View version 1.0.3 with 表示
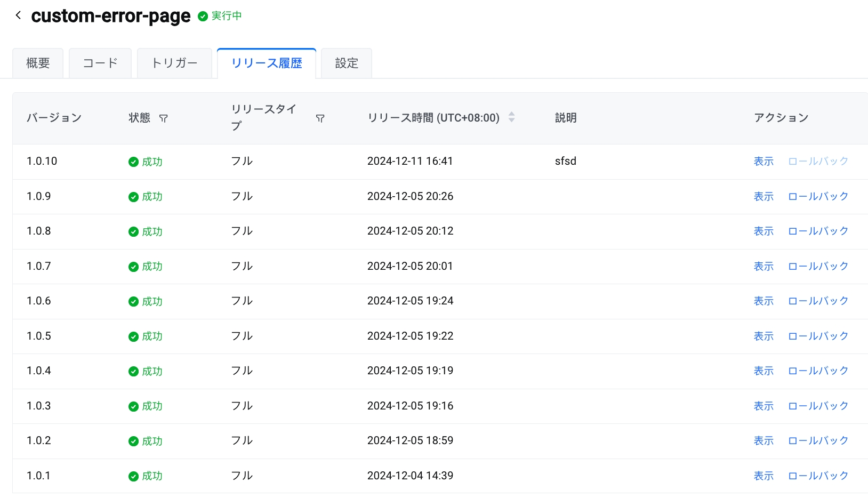 coord(763,406)
